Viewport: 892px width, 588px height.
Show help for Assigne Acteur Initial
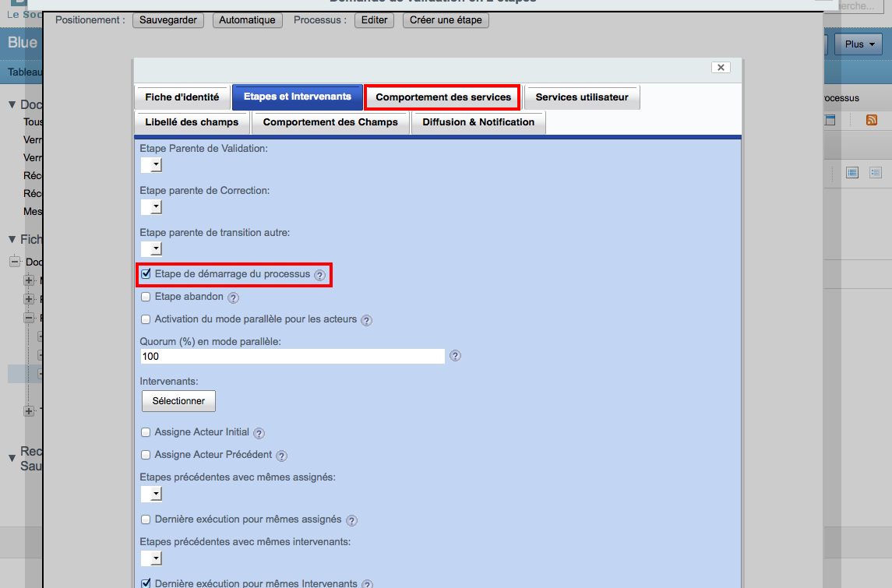pyautogui.click(x=259, y=433)
